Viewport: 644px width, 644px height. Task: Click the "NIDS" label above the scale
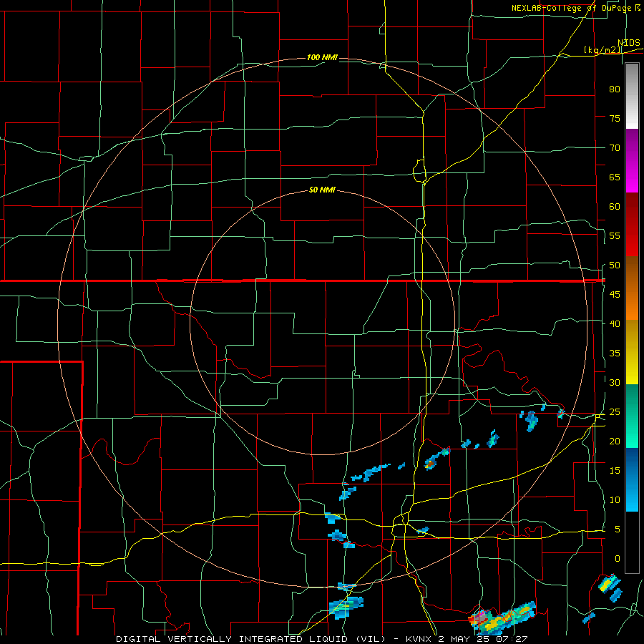point(629,43)
